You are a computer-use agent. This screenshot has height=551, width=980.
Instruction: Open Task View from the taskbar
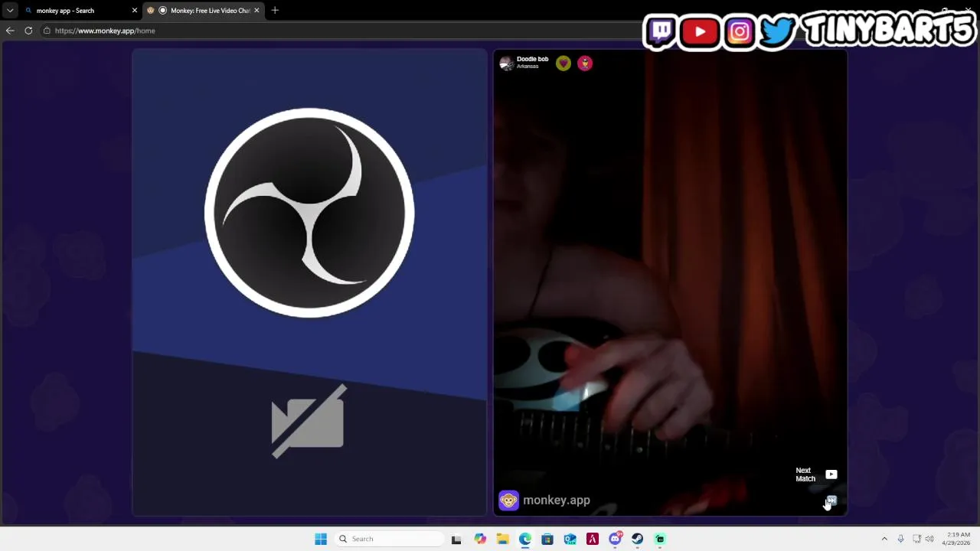click(456, 539)
